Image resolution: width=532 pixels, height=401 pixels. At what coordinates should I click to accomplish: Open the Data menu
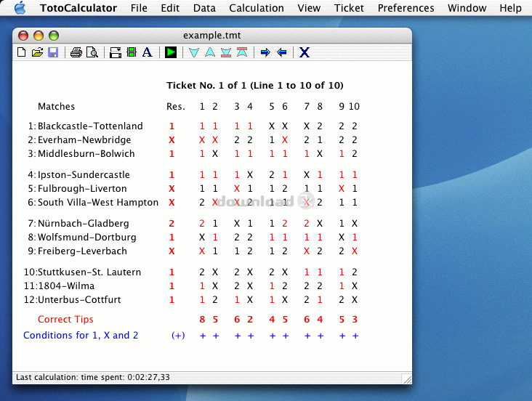click(204, 8)
